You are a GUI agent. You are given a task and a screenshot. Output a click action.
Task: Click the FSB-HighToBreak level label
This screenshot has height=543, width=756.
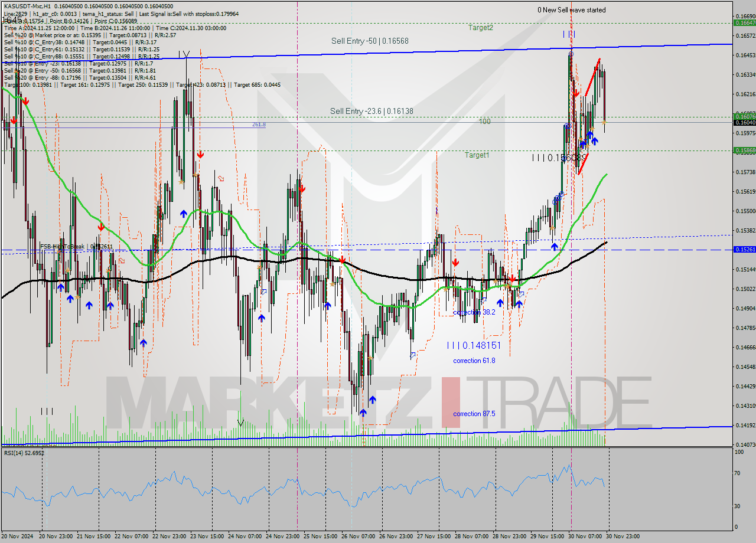click(77, 246)
